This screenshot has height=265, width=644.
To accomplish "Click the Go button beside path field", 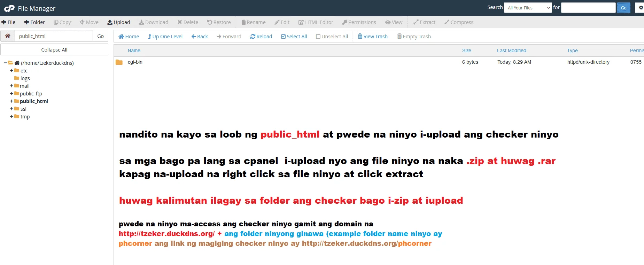I will (100, 36).
